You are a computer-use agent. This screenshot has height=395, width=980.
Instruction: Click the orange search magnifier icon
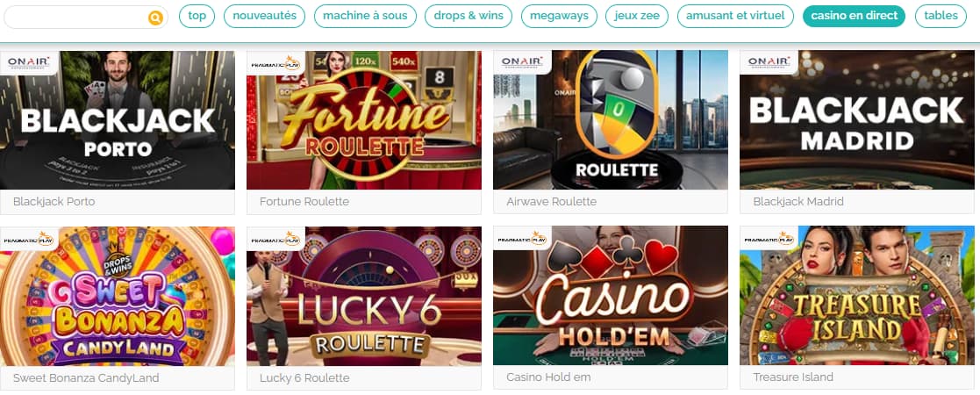155,18
